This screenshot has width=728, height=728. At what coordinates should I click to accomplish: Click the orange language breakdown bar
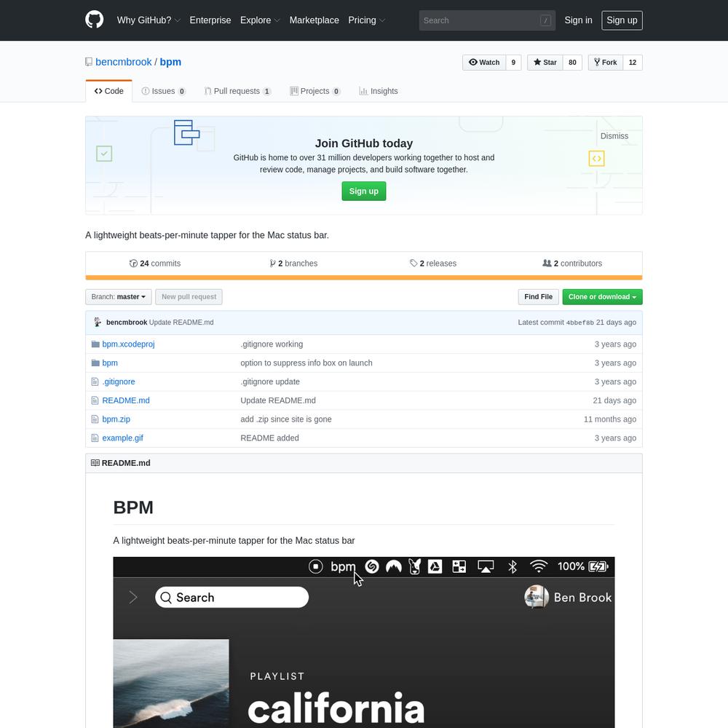click(364, 277)
